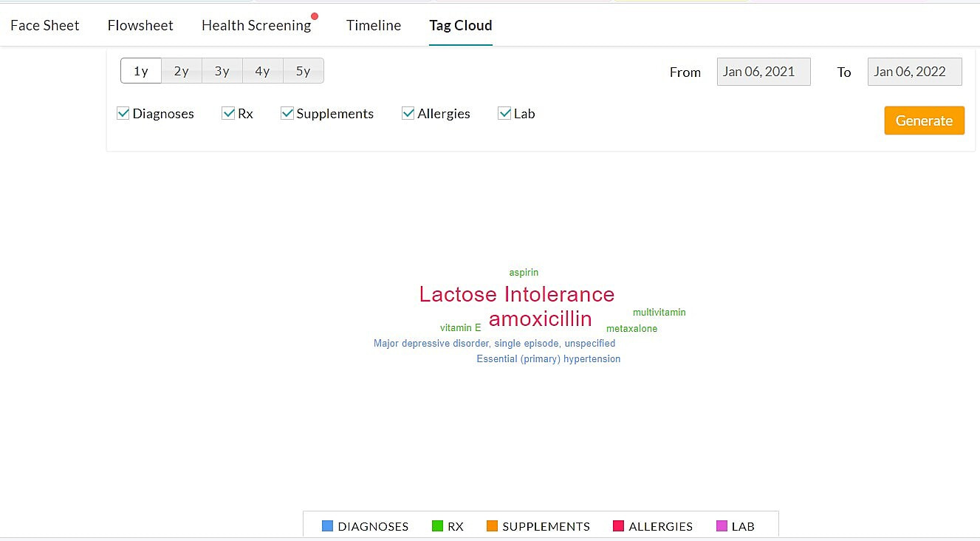Toggle the Allergies checkbox off

pos(408,113)
